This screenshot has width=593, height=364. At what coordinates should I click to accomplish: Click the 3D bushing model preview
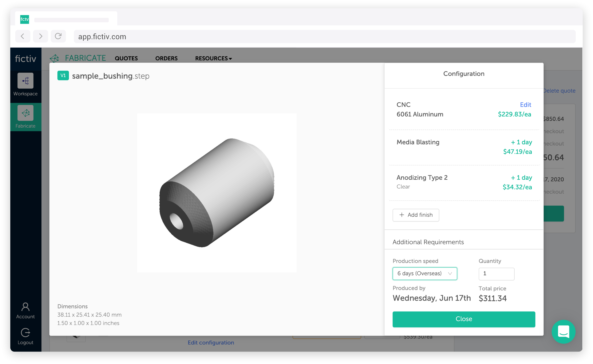tap(216, 193)
